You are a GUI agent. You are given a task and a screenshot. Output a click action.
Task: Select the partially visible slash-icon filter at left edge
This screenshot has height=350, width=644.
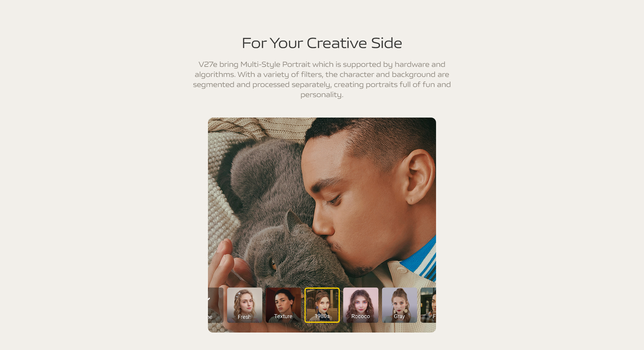(x=216, y=305)
